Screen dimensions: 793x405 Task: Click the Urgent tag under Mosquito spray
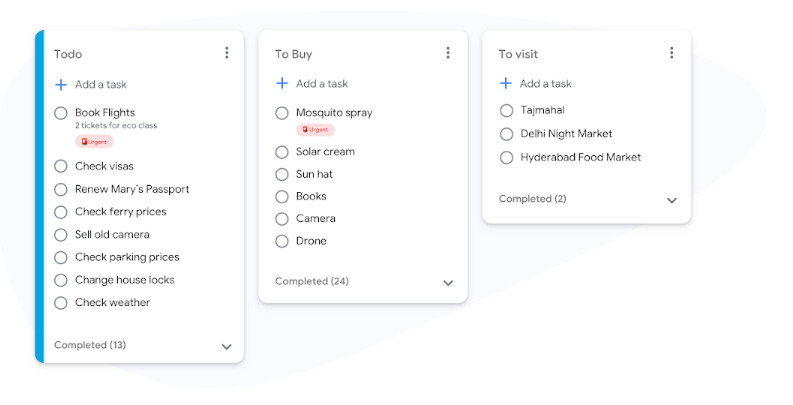point(315,130)
